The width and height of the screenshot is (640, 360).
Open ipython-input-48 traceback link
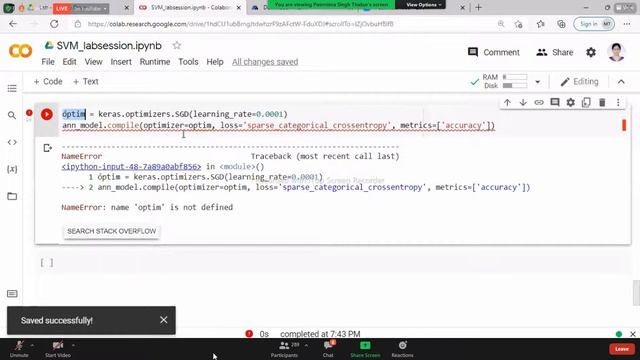[131, 167]
